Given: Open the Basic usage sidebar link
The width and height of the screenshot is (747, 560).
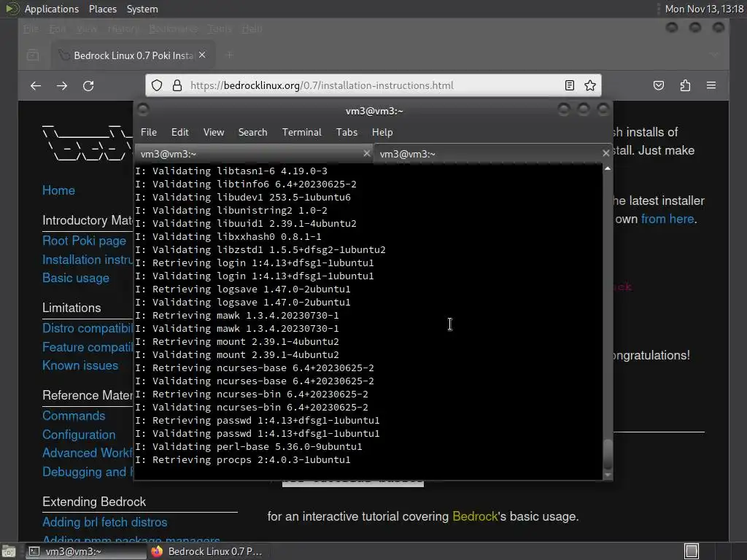Looking at the screenshot, I should [76, 278].
